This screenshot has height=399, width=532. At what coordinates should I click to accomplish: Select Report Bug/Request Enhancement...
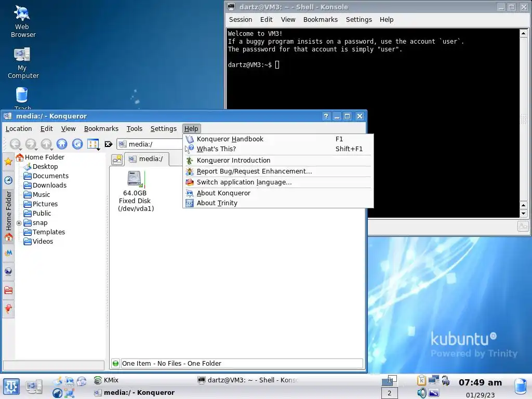pos(278,171)
